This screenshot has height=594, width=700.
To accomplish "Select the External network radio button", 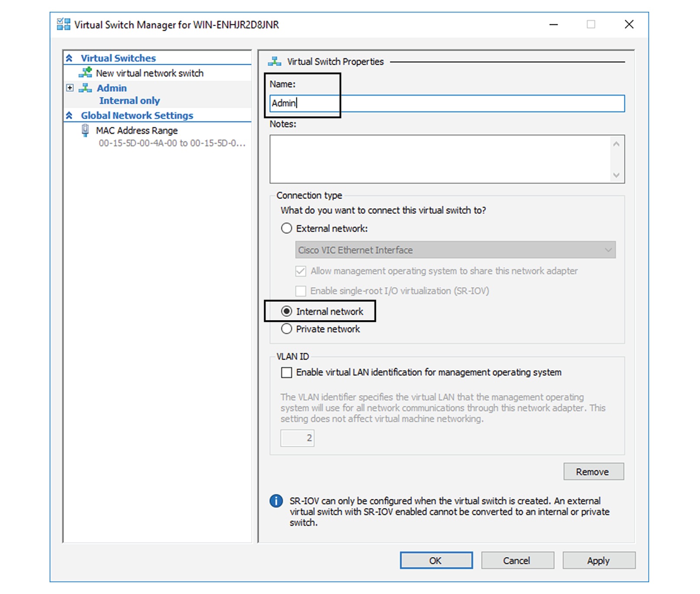I will tap(286, 228).
